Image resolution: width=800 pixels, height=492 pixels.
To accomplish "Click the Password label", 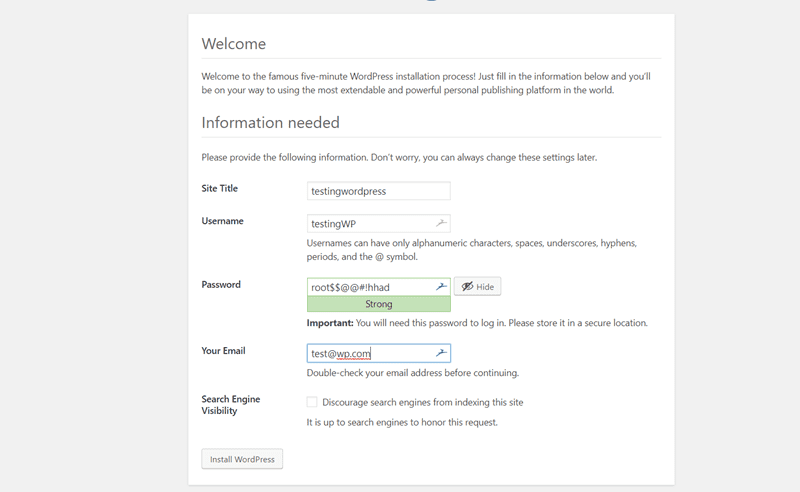I will coord(221,285).
